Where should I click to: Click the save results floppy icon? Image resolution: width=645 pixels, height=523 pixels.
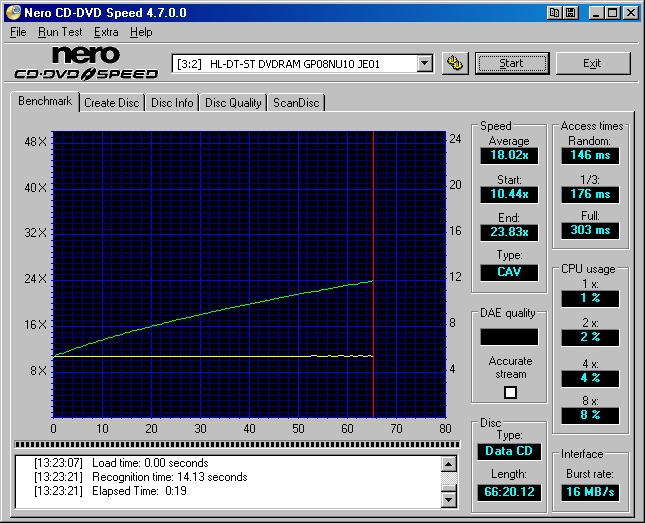571,13
